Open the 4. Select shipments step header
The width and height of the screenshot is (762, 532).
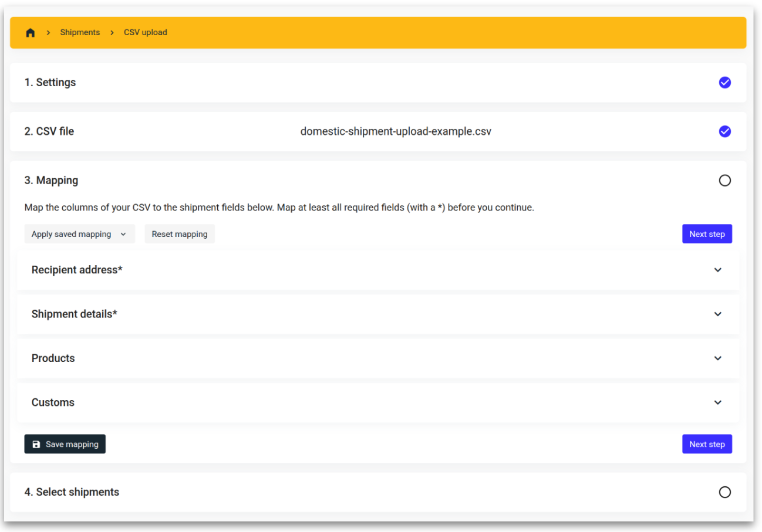coord(72,492)
